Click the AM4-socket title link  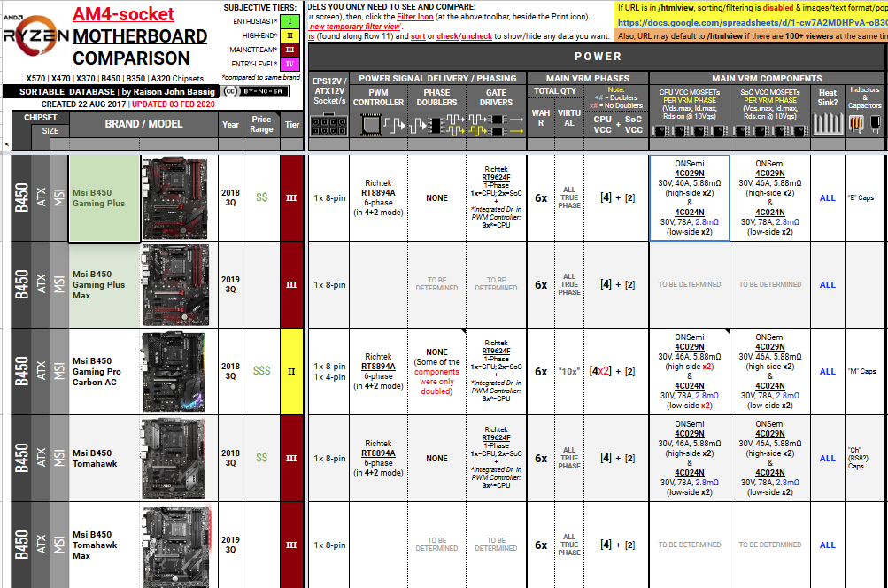(x=123, y=14)
